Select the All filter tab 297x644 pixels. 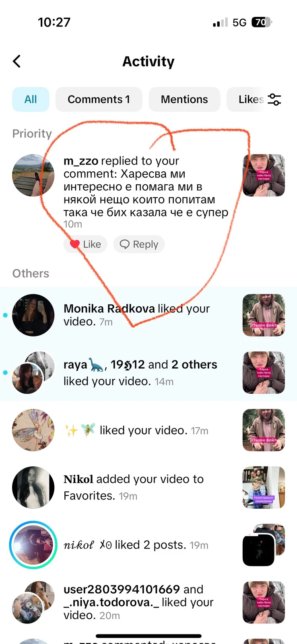(31, 99)
